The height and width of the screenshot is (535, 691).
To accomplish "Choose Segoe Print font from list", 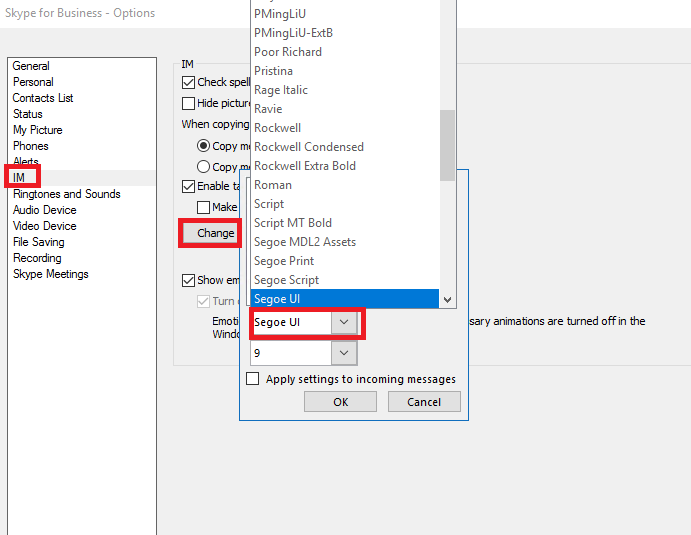I will [345, 261].
